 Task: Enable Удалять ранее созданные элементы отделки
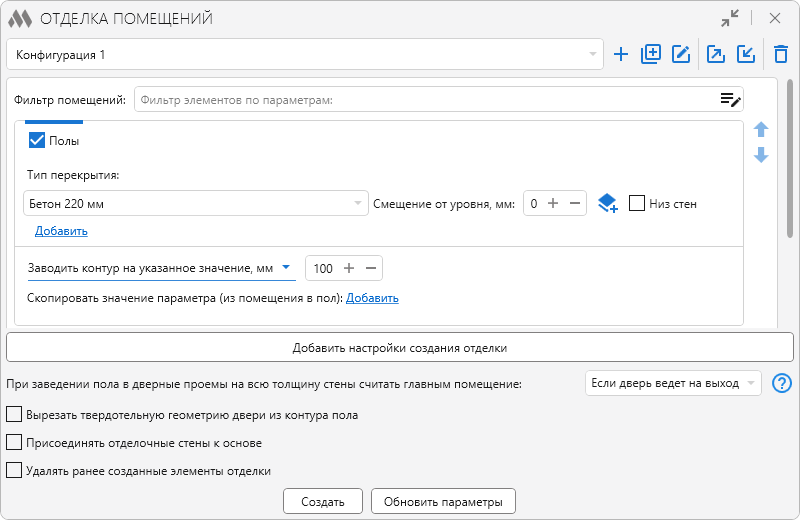point(14,470)
